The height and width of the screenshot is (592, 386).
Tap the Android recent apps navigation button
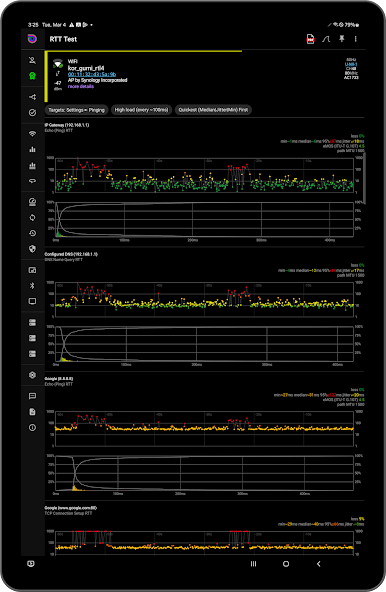[253, 564]
